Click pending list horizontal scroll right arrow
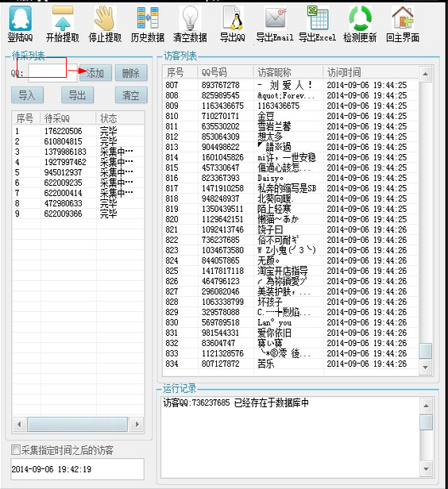This screenshot has width=448, height=489. pos(137,424)
